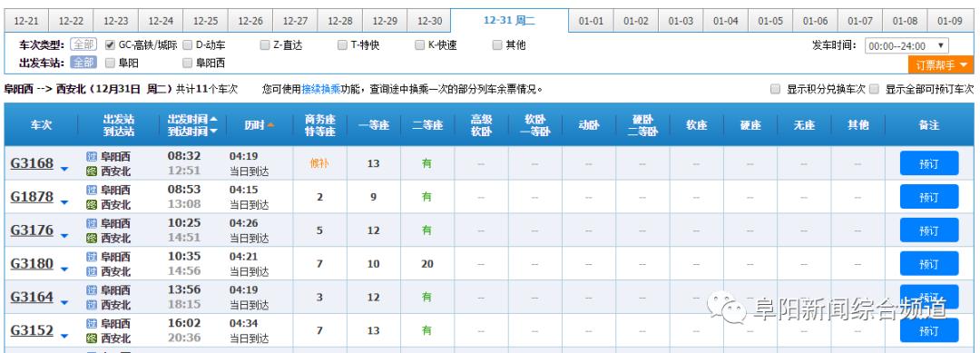This screenshot has width=980, height=353.
Task: Click the 过 icon beside 阜阳西 in G3164 row
Action: 92,289
